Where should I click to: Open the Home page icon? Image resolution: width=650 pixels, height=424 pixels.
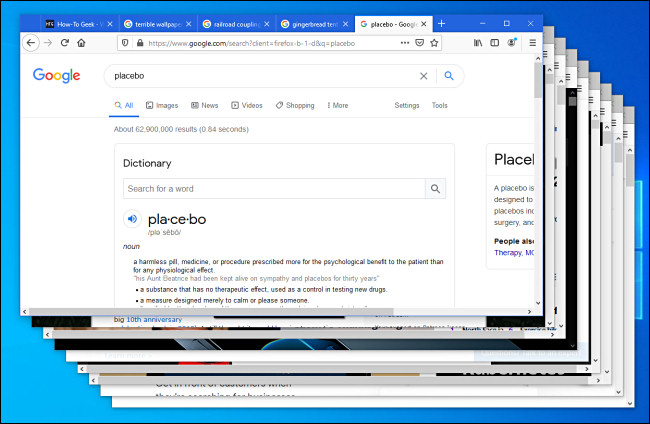tap(81, 43)
